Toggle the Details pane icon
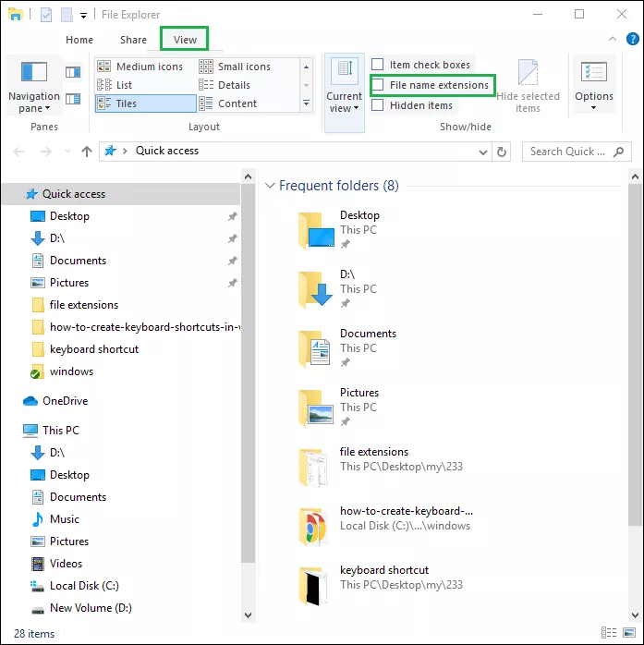The width and height of the screenshot is (644, 645). tap(73, 99)
